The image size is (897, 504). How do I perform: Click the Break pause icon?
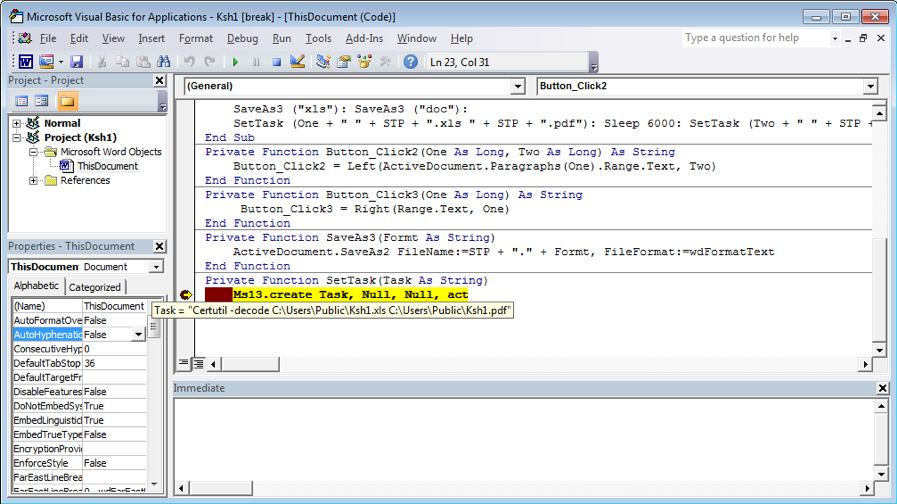tap(256, 62)
